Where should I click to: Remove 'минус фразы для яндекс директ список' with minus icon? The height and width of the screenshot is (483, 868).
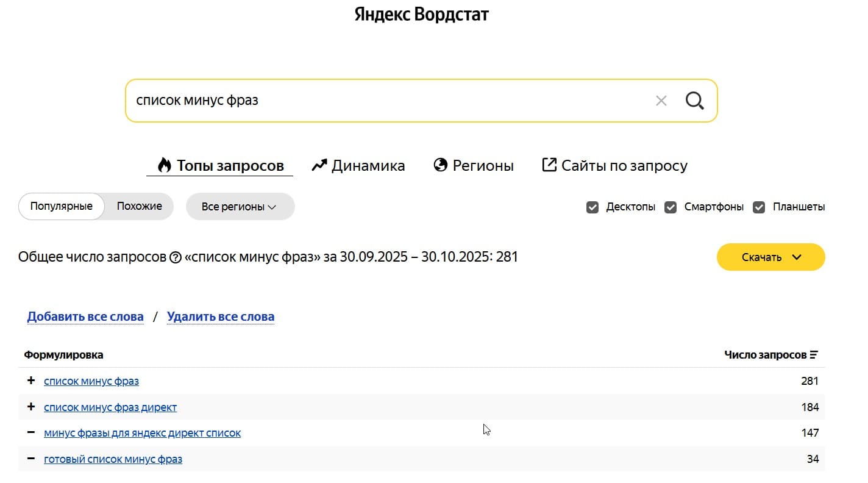coord(32,432)
